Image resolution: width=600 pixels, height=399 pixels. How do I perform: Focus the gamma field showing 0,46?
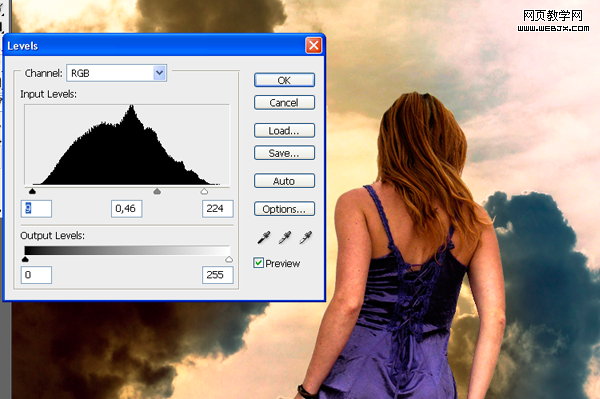(x=127, y=209)
